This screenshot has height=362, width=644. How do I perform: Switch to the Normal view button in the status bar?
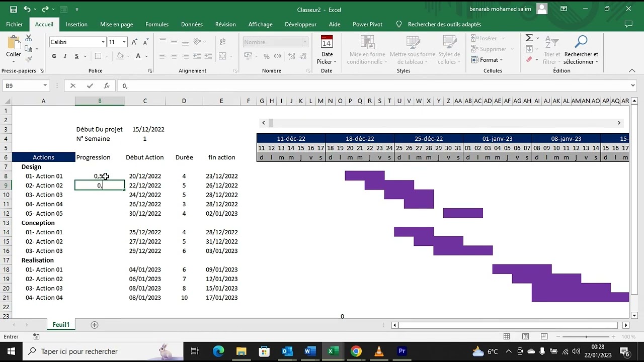pyautogui.click(x=507, y=337)
